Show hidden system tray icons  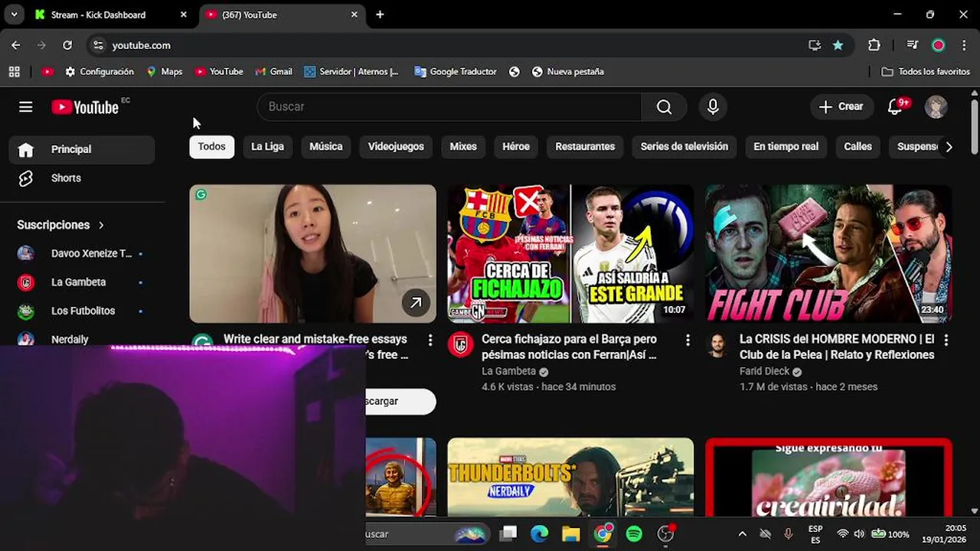(742, 534)
